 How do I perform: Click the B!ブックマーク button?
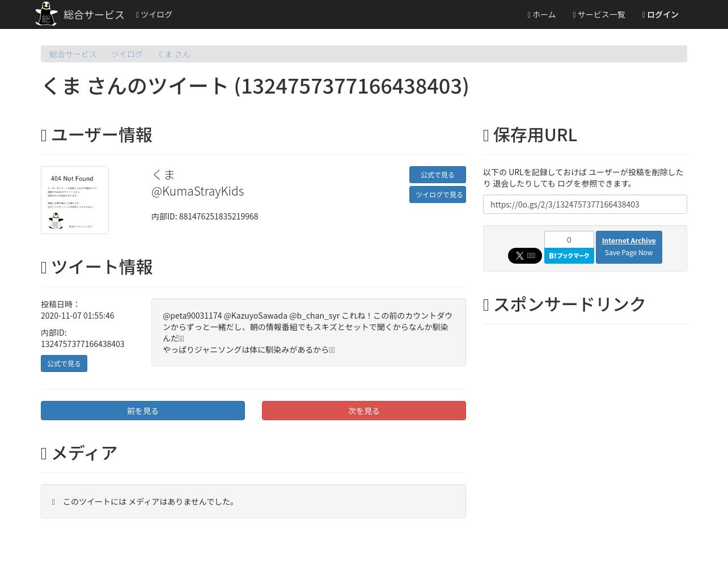pyautogui.click(x=569, y=256)
